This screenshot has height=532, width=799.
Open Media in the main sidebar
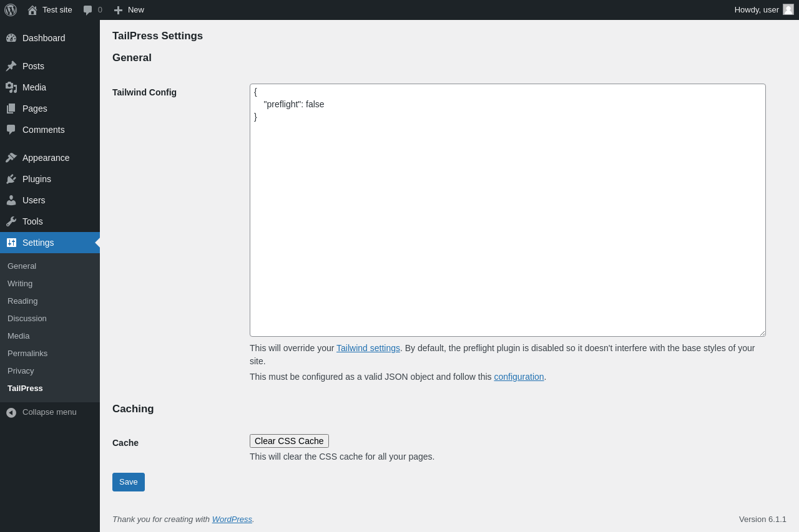tap(50, 87)
